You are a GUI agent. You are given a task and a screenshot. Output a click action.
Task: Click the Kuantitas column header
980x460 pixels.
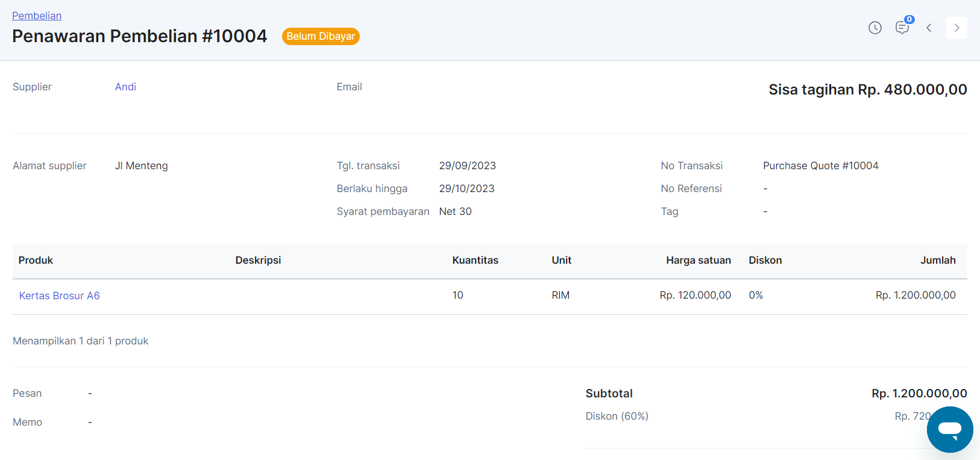click(x=475, y=260)
